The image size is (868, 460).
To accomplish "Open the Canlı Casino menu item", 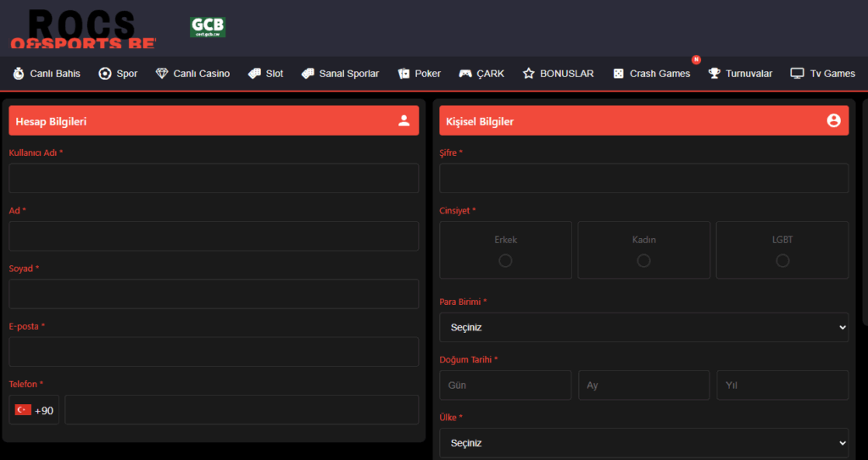I will [192, 73].
